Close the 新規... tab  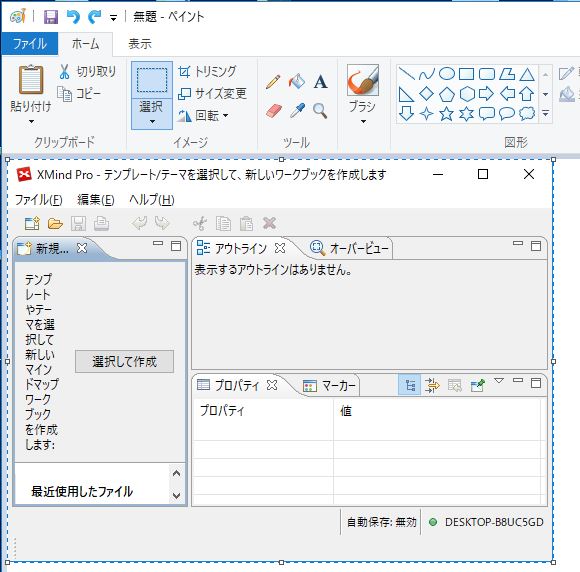(x=82, y=248)
